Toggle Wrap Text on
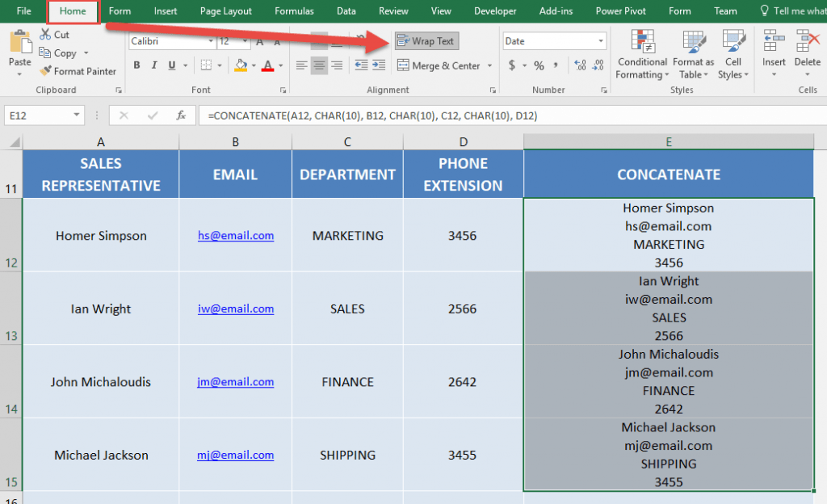The height and width of the screenshot is (504, 827). 426,40
